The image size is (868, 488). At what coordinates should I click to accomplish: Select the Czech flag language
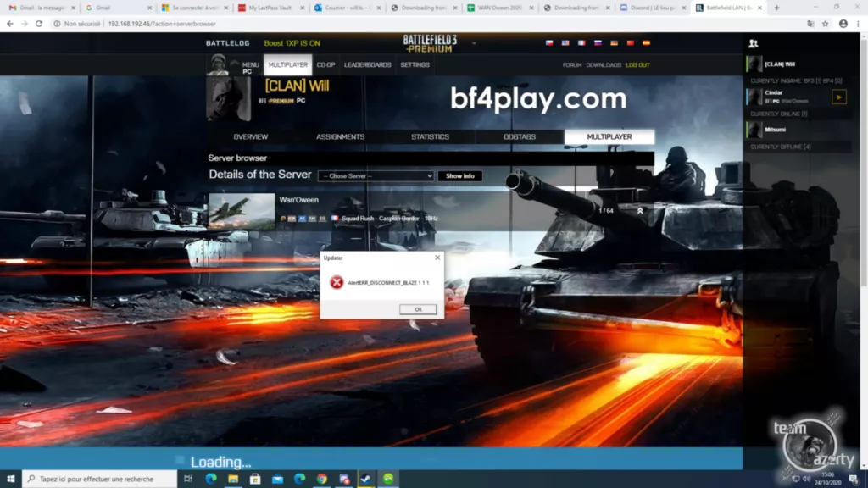tap(549, 42)
